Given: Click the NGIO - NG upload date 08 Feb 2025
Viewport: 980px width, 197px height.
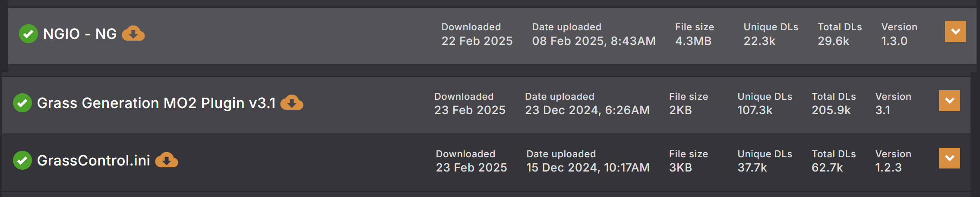Looking at the screenshot, I should 594,41.
